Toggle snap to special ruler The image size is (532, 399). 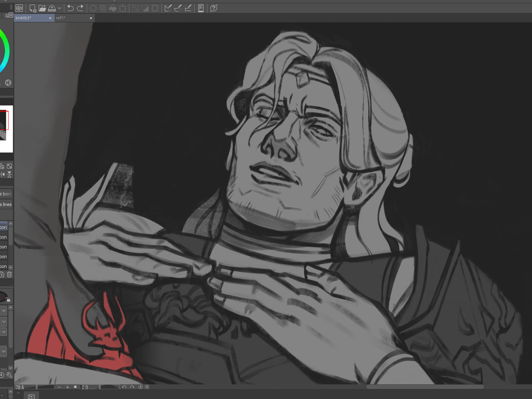tap(178, 8)
